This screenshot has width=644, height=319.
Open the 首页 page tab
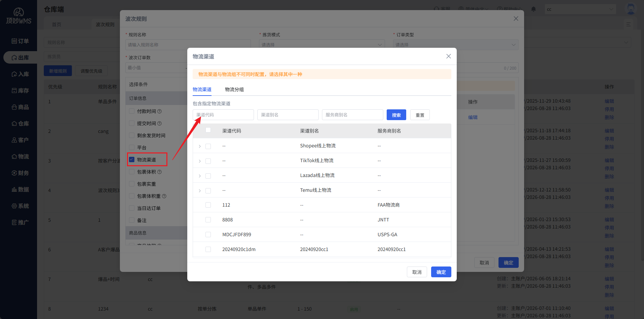point(57,25)
